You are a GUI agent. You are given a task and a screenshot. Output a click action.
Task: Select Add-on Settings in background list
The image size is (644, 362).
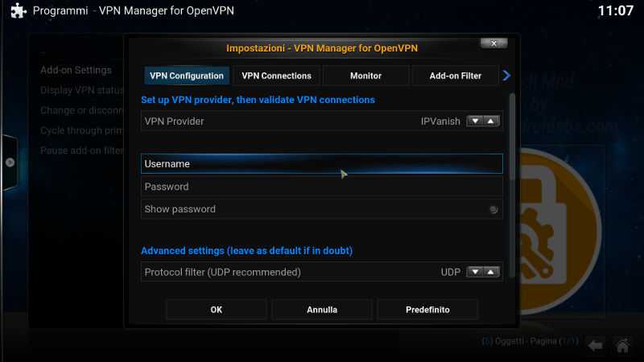point(76,70)
